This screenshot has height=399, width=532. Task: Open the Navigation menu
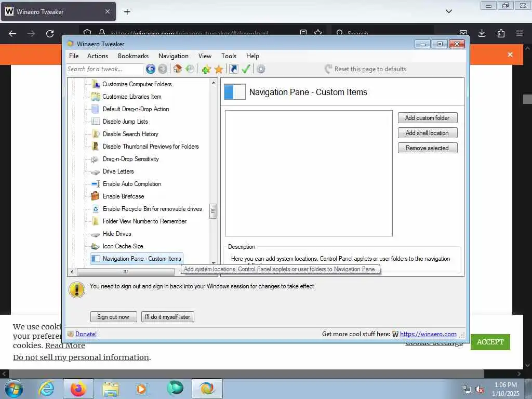pos(174,56)
